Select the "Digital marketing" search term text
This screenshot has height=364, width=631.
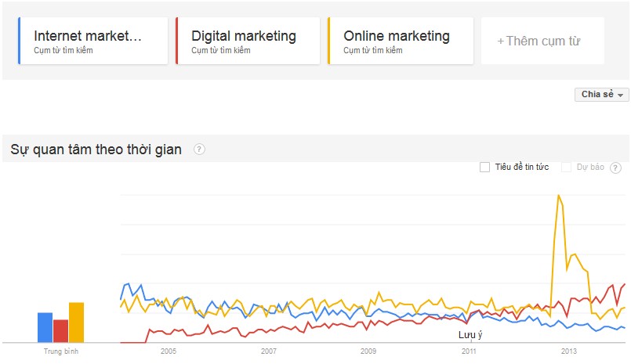244,36
